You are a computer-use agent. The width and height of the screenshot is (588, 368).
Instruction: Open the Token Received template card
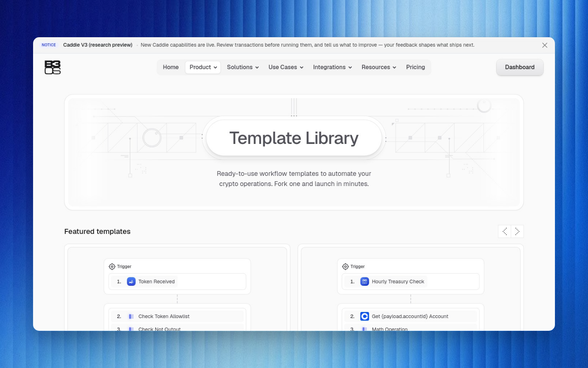click(x=177, y=287)
